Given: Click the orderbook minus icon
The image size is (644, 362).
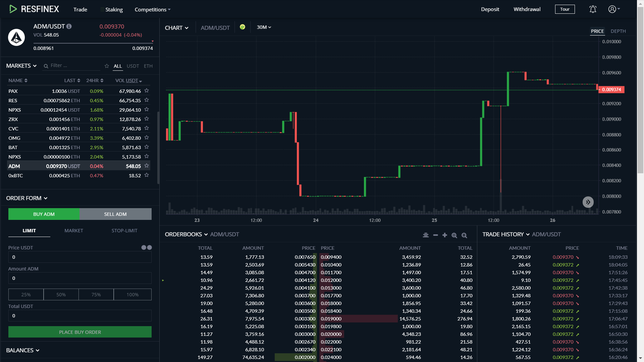Looking at the screenshot, I should tap(435, 235).
